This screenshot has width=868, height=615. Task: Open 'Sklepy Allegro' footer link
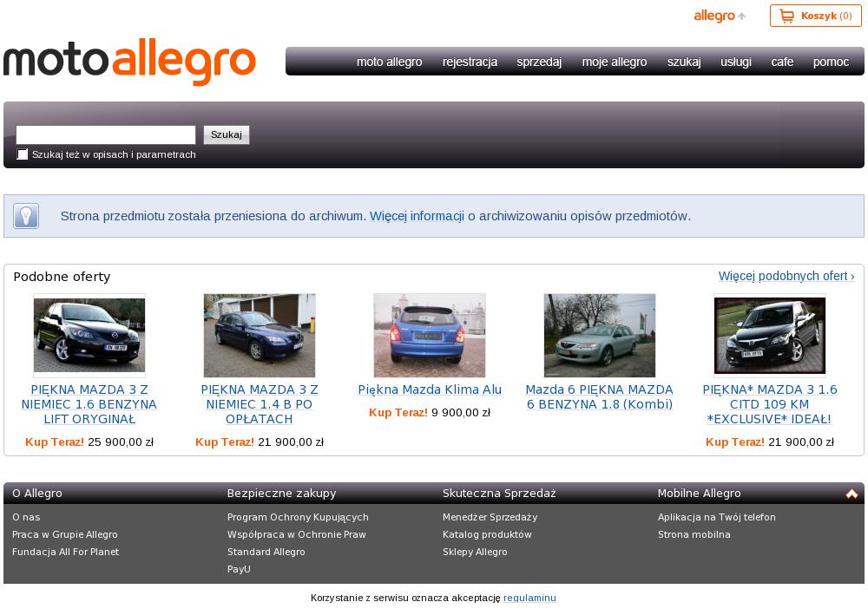475,552
